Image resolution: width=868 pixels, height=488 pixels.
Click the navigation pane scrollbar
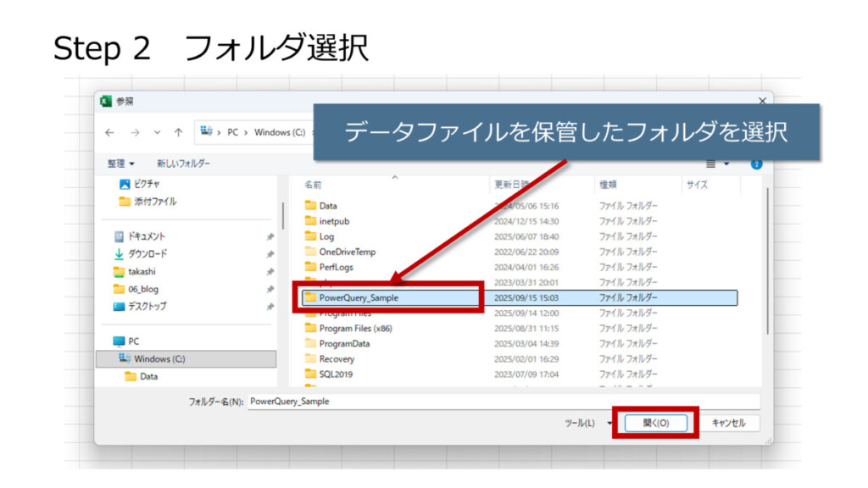pyautogui.click(x=283, y=216)
